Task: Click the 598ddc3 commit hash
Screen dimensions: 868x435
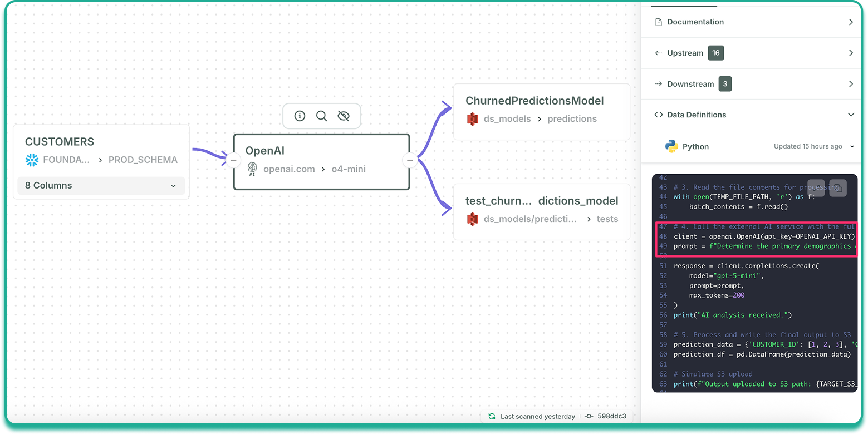Action: click(x=612, y=416)
